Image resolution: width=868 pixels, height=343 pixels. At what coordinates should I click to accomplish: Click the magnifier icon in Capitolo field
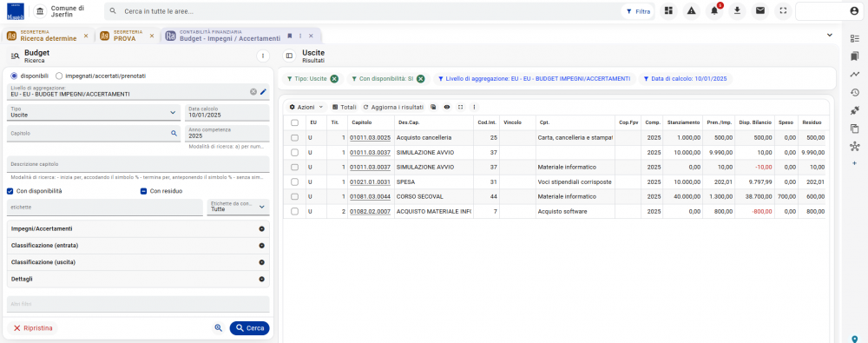(174, 133)
